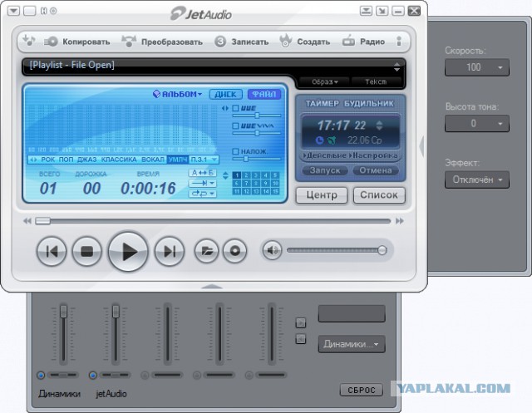Open the repeat/shuffle mode dropdown
The height and width of the screenshot is (413, 532).
(x=202, y=194)
